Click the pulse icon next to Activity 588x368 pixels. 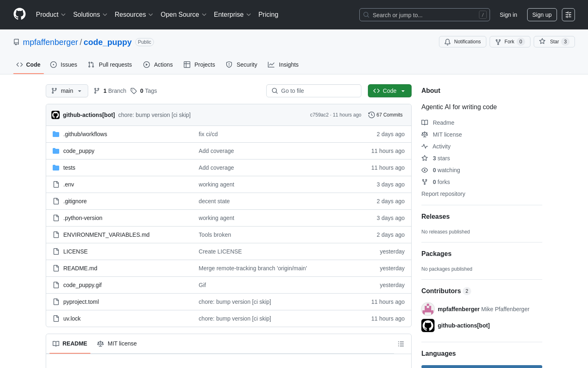tap(425, 146)
